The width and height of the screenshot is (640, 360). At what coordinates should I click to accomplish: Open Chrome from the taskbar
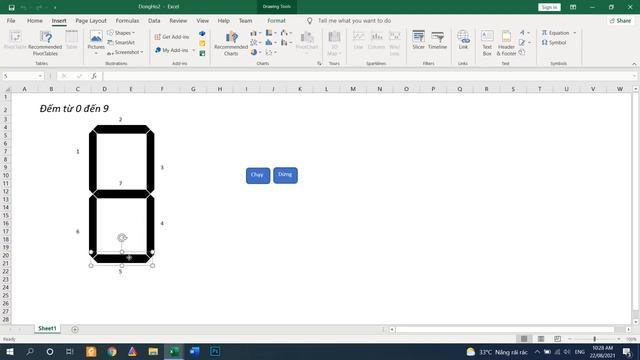click(112, 351)
